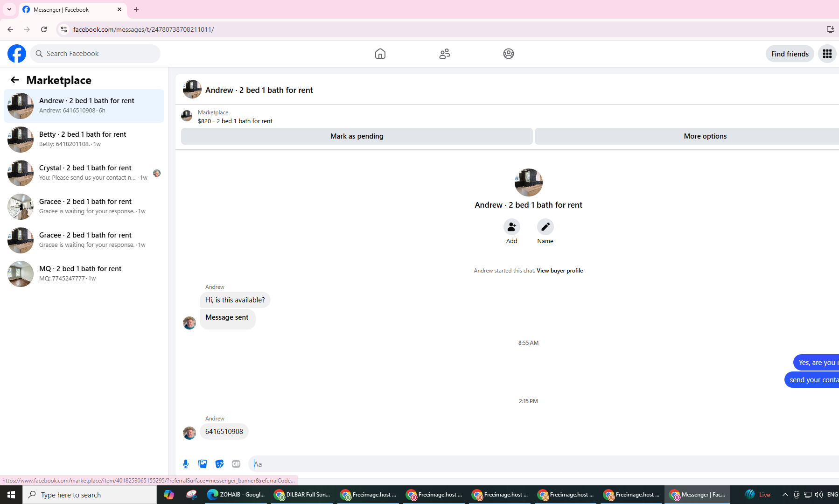Viewport: 839px width, 504px height.
Task: Click the Name edit pencil icon
Action: coord(545,227)
